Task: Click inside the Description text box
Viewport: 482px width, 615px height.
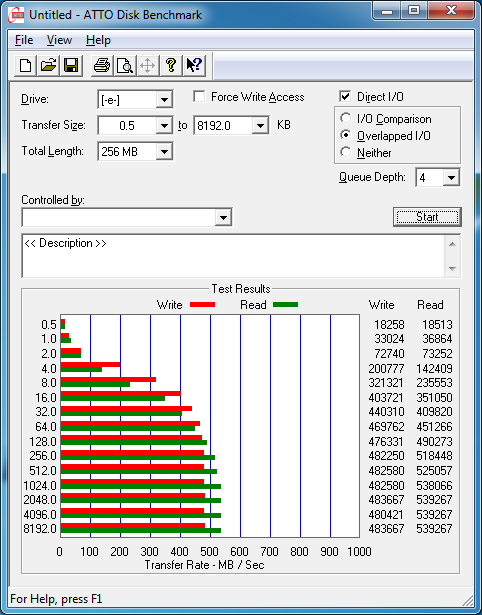Action: click(x=234, y=256)
